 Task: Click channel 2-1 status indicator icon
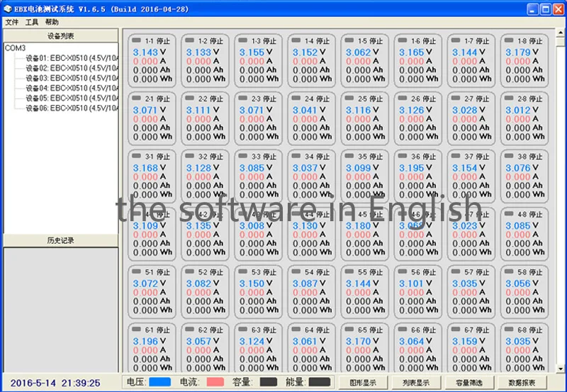[x=136, y=98]
